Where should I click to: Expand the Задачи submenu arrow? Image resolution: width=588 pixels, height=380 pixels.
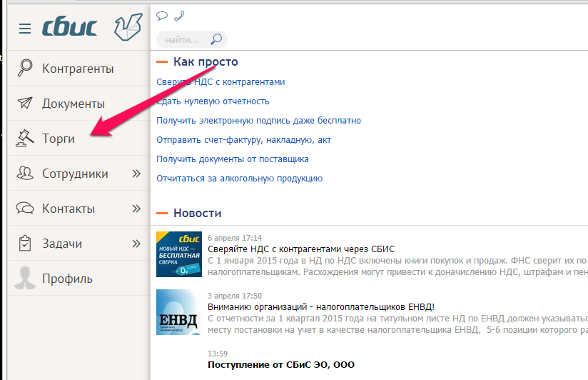point(136,244)
